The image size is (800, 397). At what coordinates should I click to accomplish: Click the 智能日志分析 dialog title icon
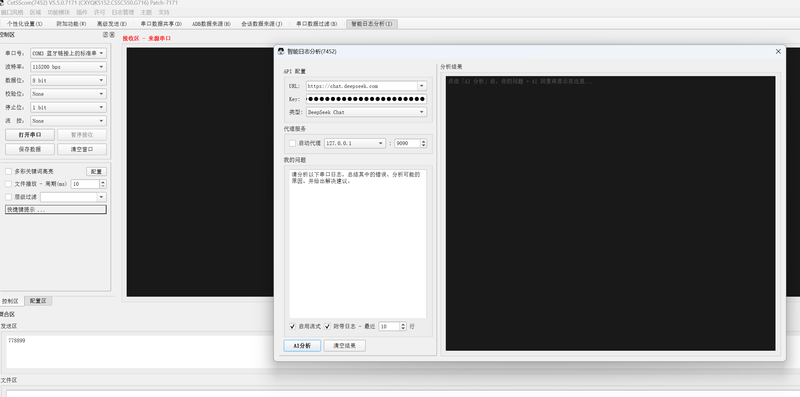coord(281,52)
